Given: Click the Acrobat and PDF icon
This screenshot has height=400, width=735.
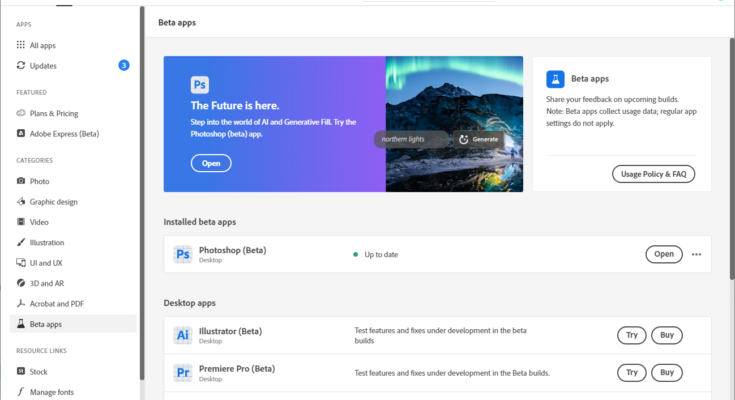Looking at the screenshot, I should [x=21, y=303].
